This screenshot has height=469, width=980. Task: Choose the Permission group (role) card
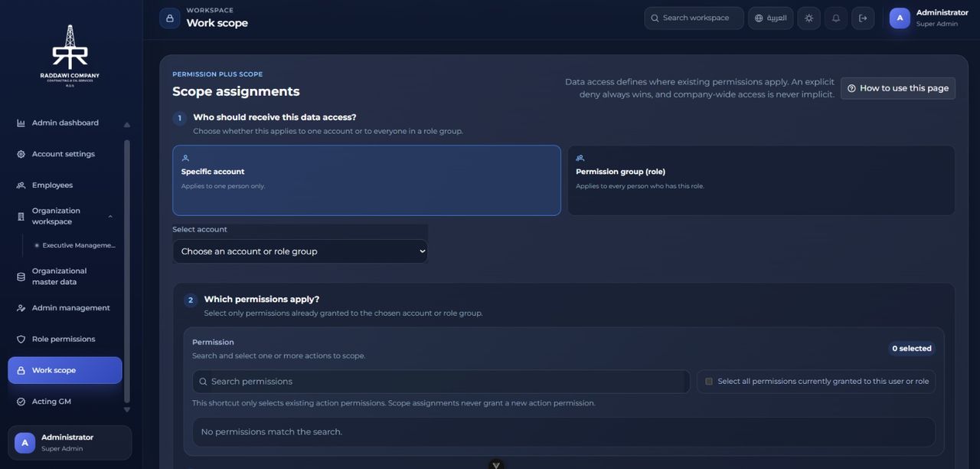pos(761,181)
